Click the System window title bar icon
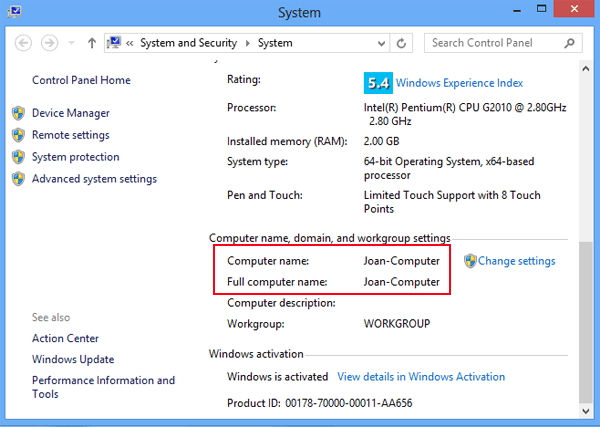This screenshot has width=600, height=427. [15, 11]
